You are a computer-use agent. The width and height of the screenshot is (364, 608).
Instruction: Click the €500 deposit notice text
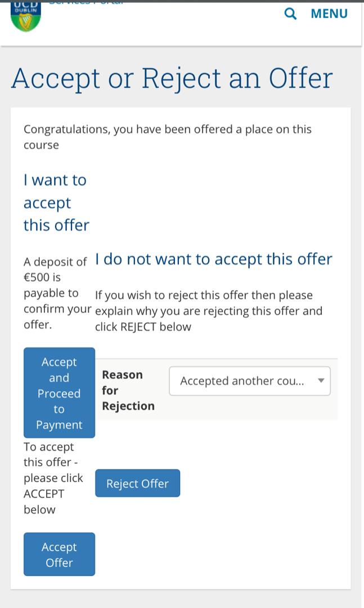tap(56, 293)
